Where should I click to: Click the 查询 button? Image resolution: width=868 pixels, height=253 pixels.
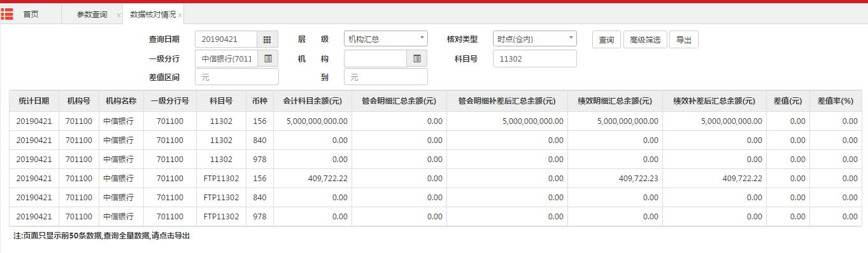(x=606, y=39)
